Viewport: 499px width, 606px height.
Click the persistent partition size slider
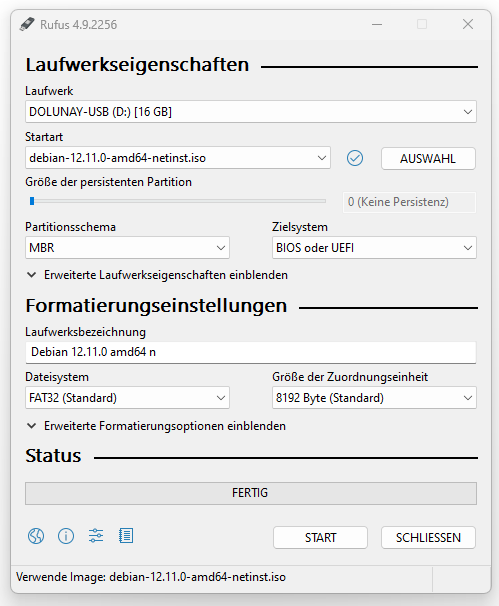[x=177, y=201]
